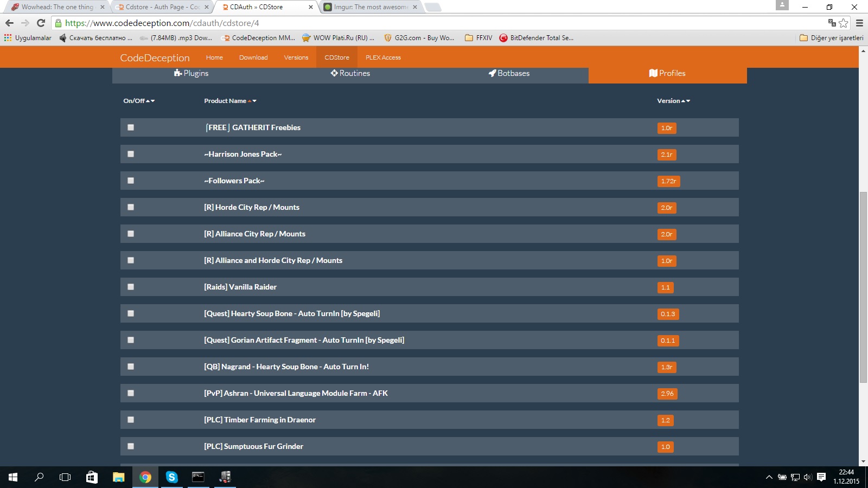Open Skype from the taskbar
Screen dimensions: 868x488
point(172,477)
